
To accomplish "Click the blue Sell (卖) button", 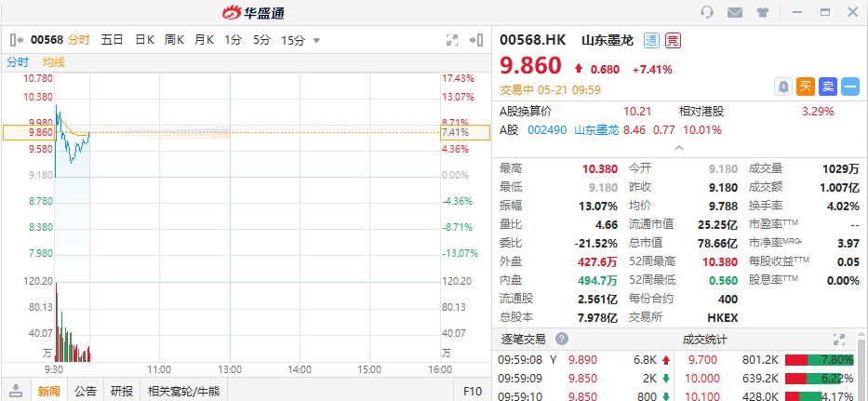I will click(828, 87).
